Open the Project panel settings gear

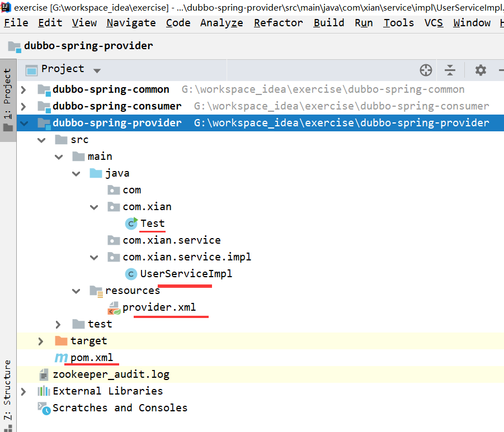(x=481, y=70)
